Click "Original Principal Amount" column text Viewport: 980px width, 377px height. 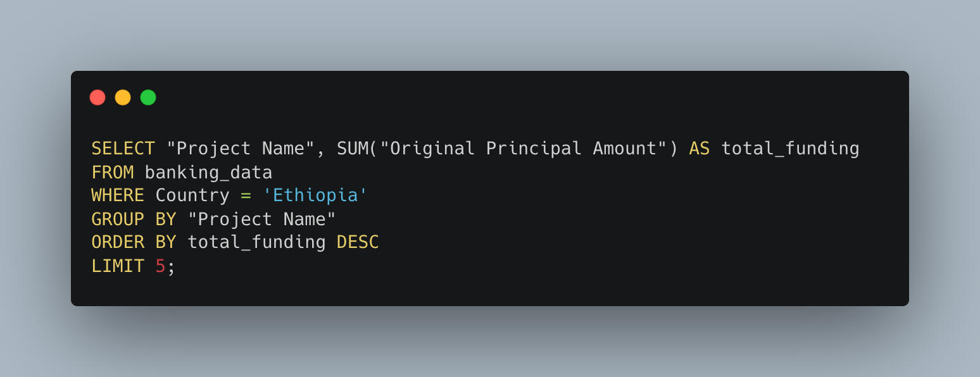[x=529, y=149]
